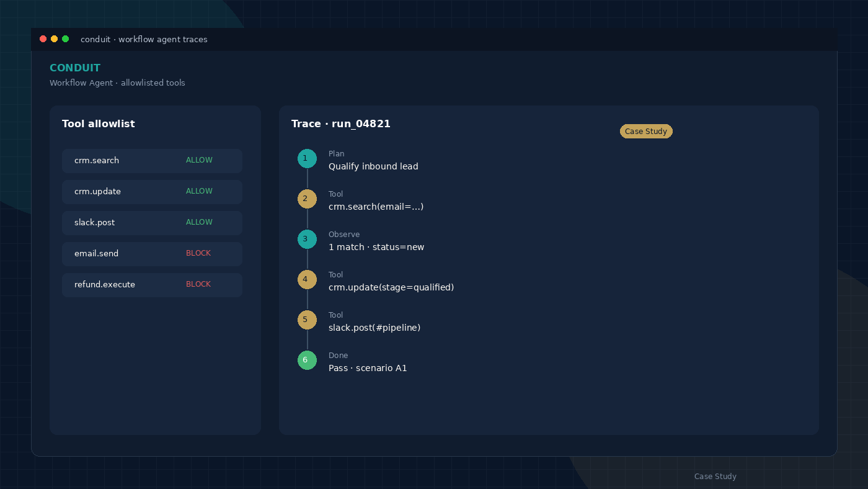Click the CONDUIT brand title

coord(75,68)
